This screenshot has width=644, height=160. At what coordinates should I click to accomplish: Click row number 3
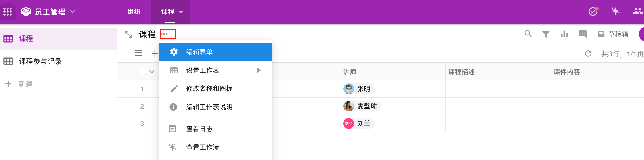[x=142, y=124]
